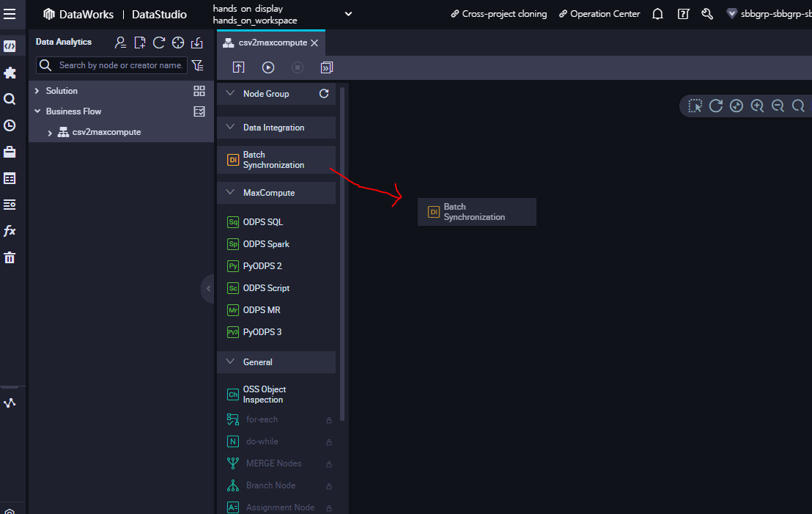Switch to the csv2maxcompute tab

(273, 43)
